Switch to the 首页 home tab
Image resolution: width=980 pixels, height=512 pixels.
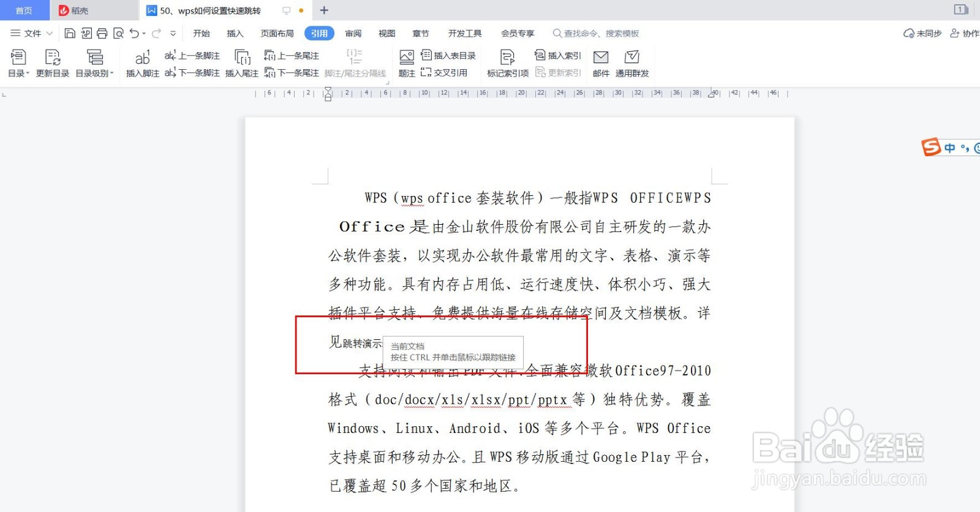[24, 10]
